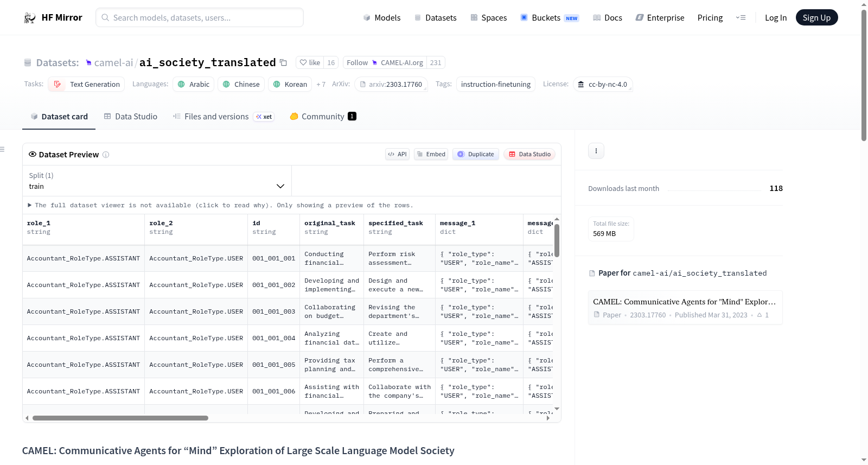The image size is (868, 465).
Task: Click the cc-by-nc-4.0 license tag
Action: click(603, 84)
